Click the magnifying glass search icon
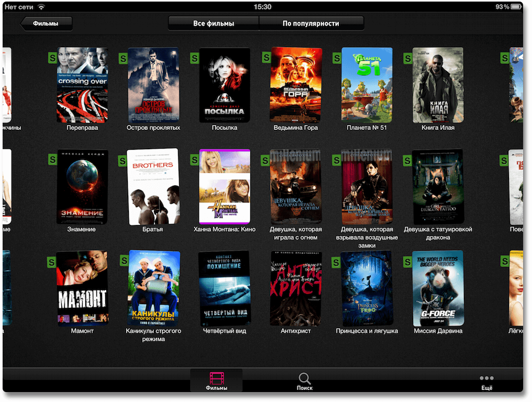532x402 pixels. click(304, 378)
